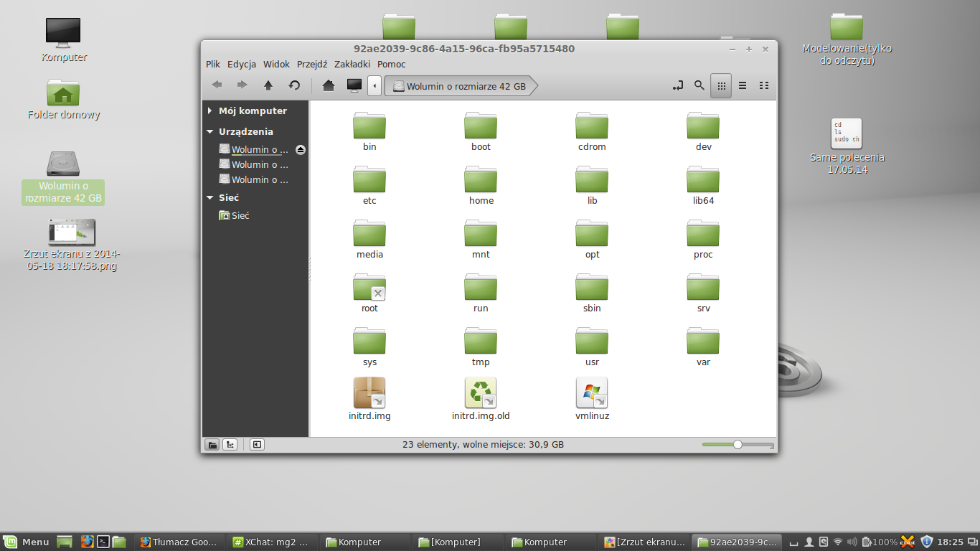Screen dimensions: 980x551
Task: Show tree view in the sidebar
Action: pyautogui.click(x=230, y=445)
